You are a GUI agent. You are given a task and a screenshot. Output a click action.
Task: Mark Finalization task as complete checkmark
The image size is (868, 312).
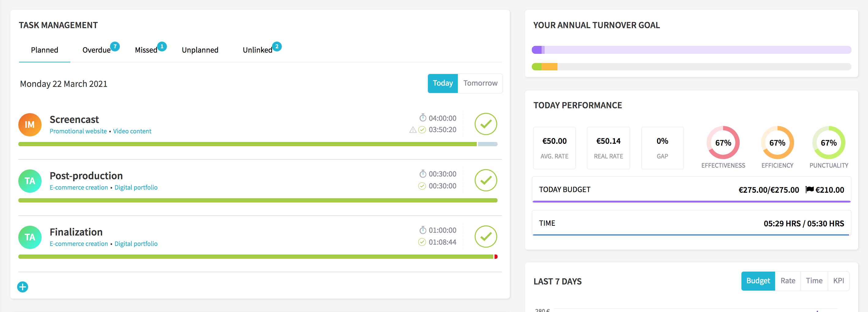pos(486,237)
